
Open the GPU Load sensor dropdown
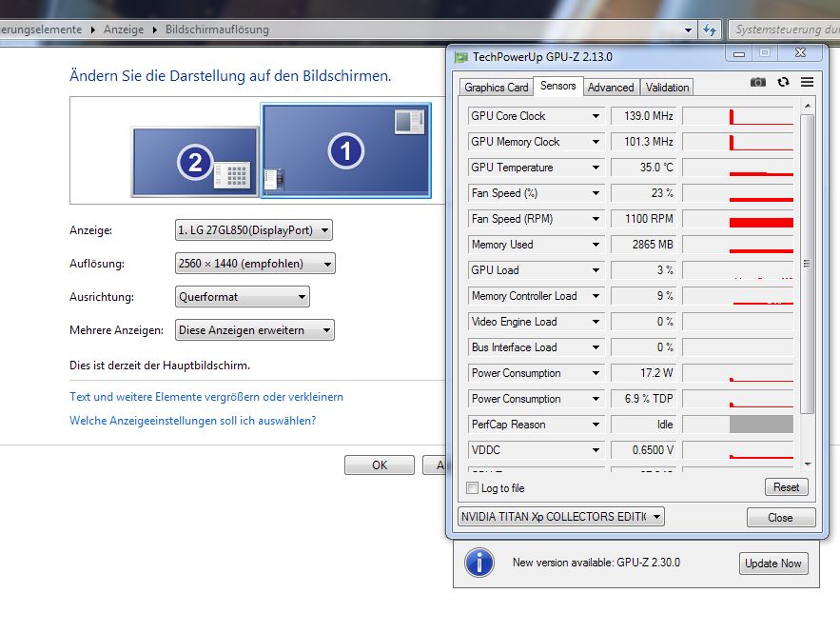click(596, 270)
